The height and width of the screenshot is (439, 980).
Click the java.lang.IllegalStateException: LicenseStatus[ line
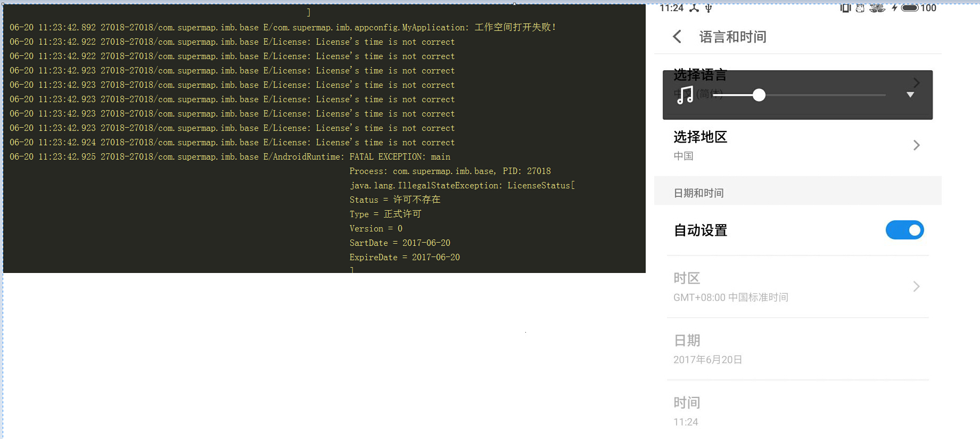(462, 185)
